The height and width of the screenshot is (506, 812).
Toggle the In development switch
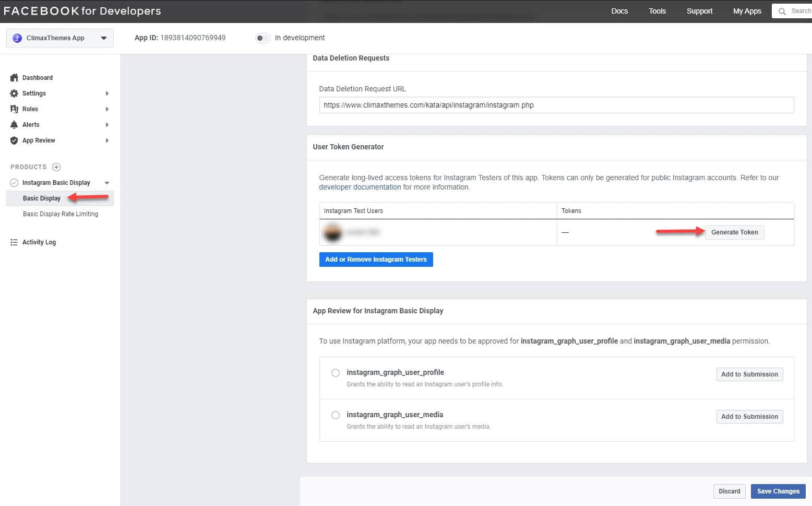[x=262, y=38]
